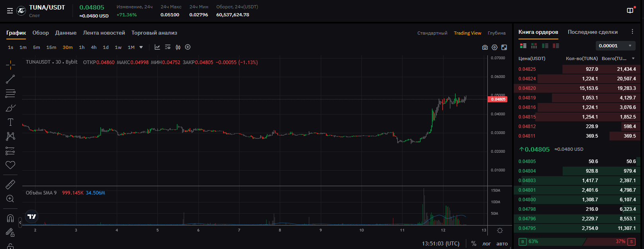The height and width of the screenshot is (249, 644).
Task: Switch chart to Глубина view
Action: tap(497, 33)
